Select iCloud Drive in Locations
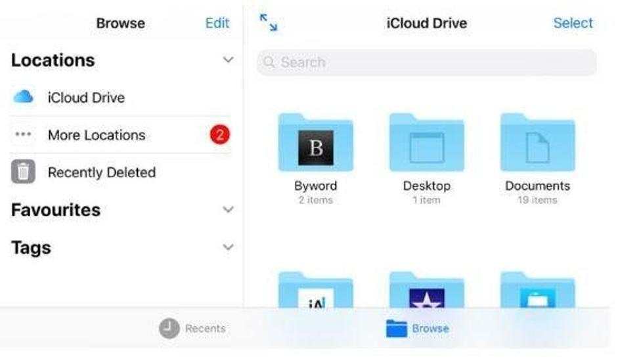 pyautogui.click(x=121, y=97)
